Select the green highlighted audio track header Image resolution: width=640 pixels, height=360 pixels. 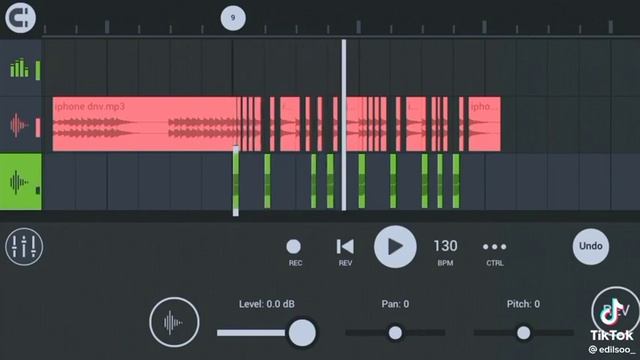20,182
